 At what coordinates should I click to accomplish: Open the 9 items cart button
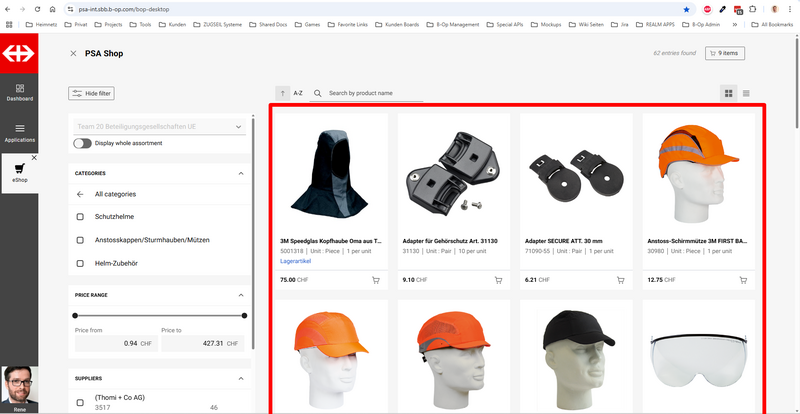click(x=725, y=53)
